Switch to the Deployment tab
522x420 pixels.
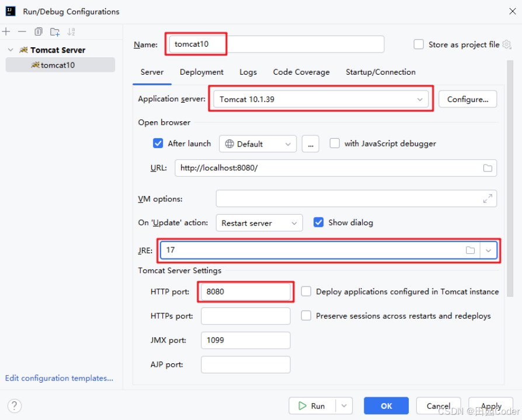click(201, 72)
